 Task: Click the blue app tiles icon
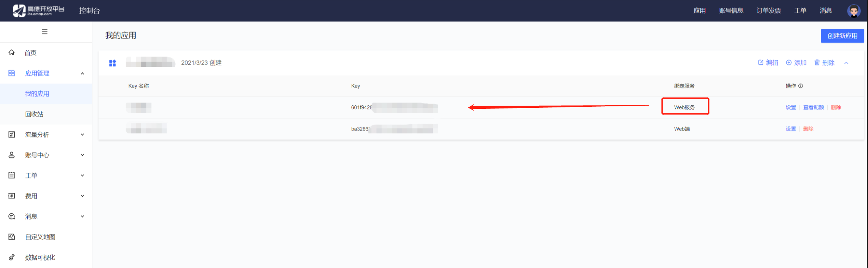112,63
